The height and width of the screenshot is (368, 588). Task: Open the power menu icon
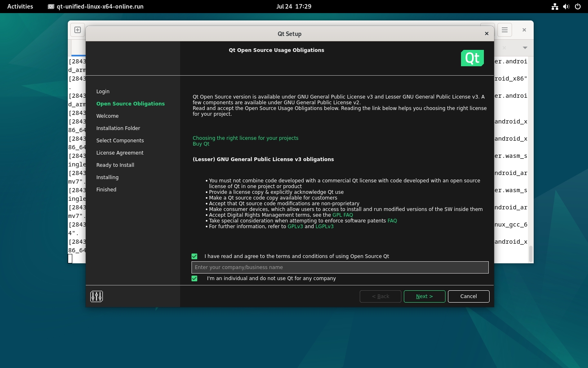(577, 7)
